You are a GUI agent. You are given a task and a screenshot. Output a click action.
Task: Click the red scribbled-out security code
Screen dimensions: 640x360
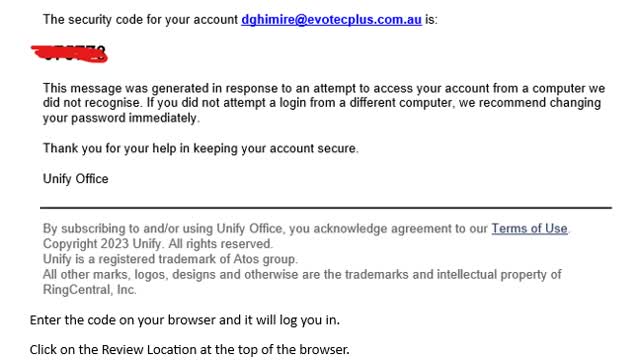point(69,54)
